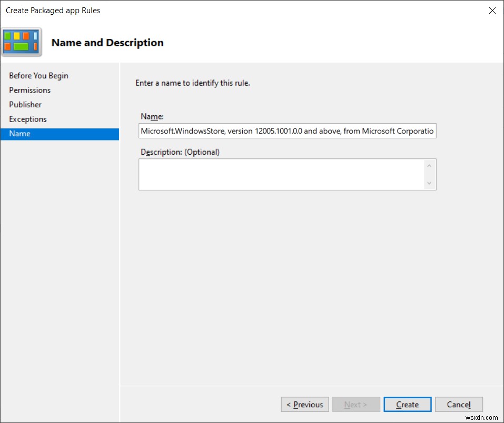Click the Create button
The image size is (504, 423).
[x=407, y=404]
